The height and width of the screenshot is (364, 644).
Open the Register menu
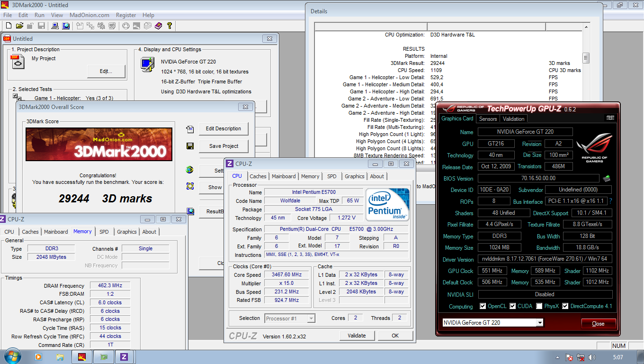click(126, 15)
